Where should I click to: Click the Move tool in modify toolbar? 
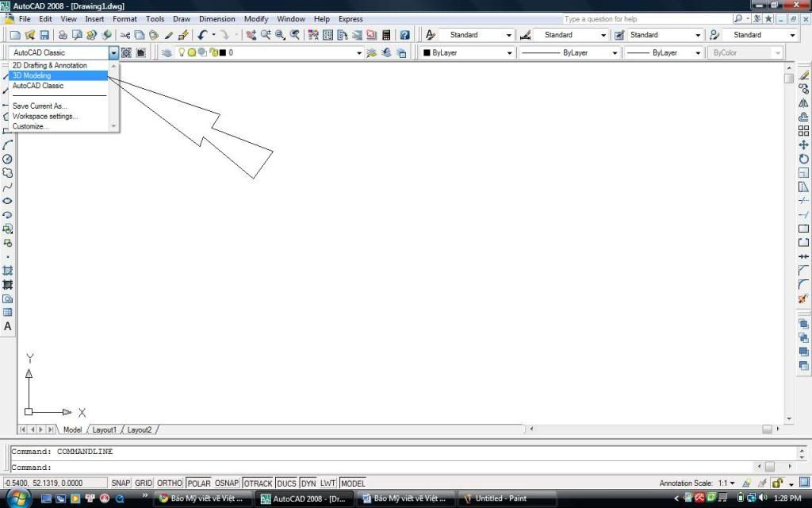[803, 144]
